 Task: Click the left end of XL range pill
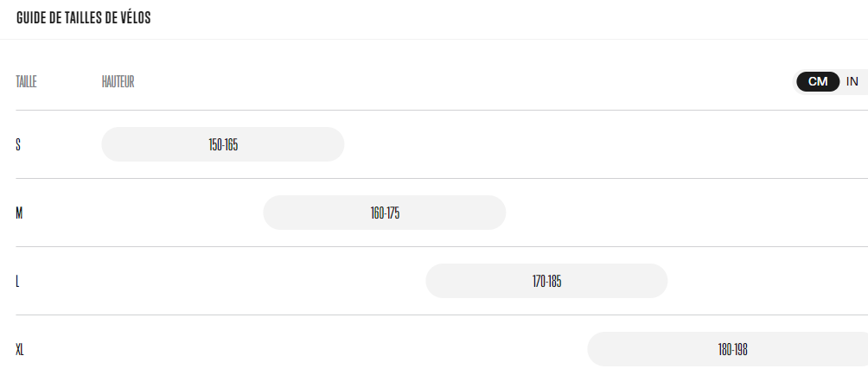[x=597, y=349]
